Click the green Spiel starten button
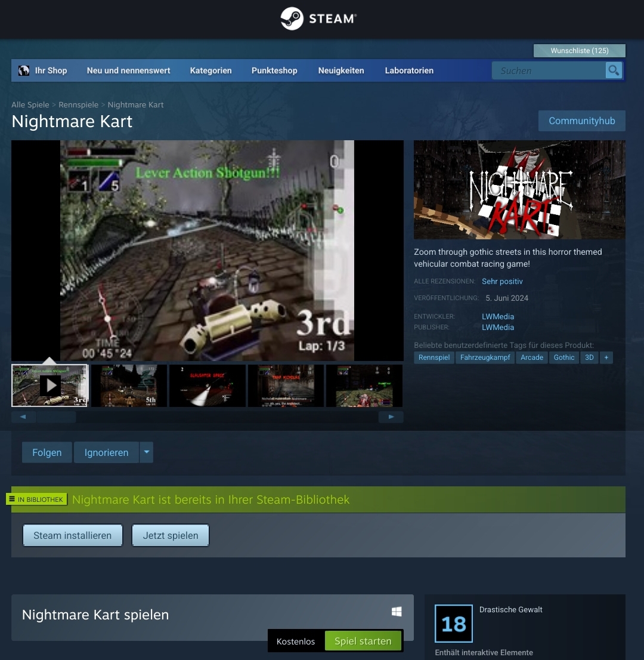Image resolution: width=644 pixels, height=660 pixels. click(363, 641)
